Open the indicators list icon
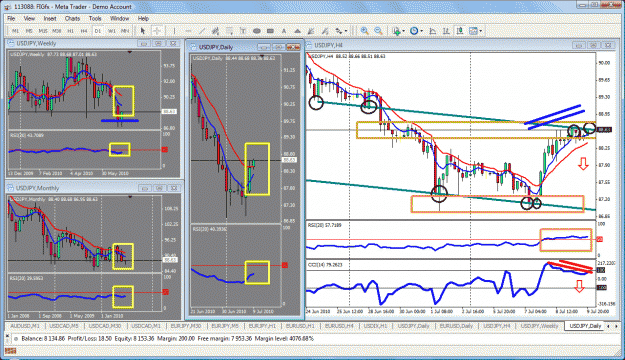 pyautogui.click(x=397, y=31)
